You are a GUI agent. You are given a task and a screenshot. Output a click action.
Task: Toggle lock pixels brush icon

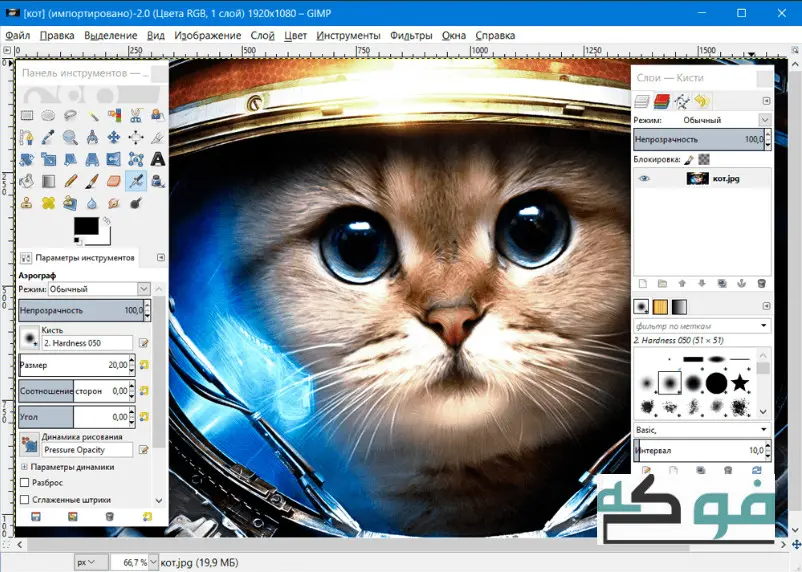689,160
